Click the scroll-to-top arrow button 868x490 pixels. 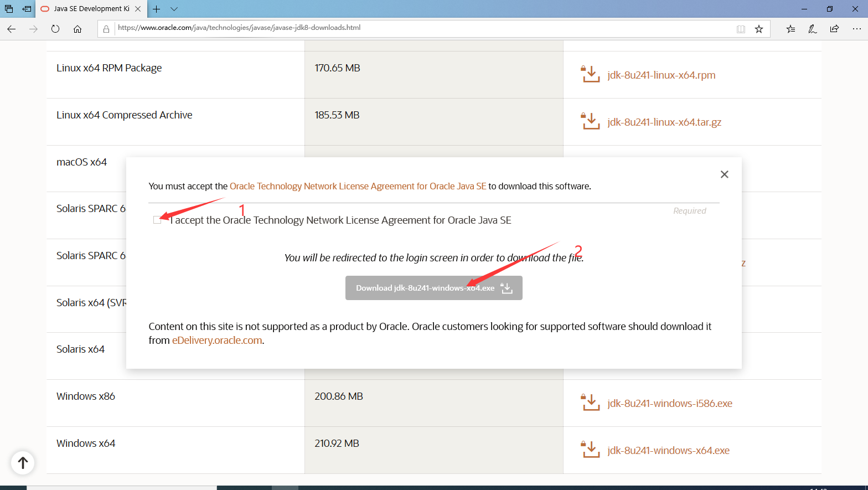pos(23,462)
